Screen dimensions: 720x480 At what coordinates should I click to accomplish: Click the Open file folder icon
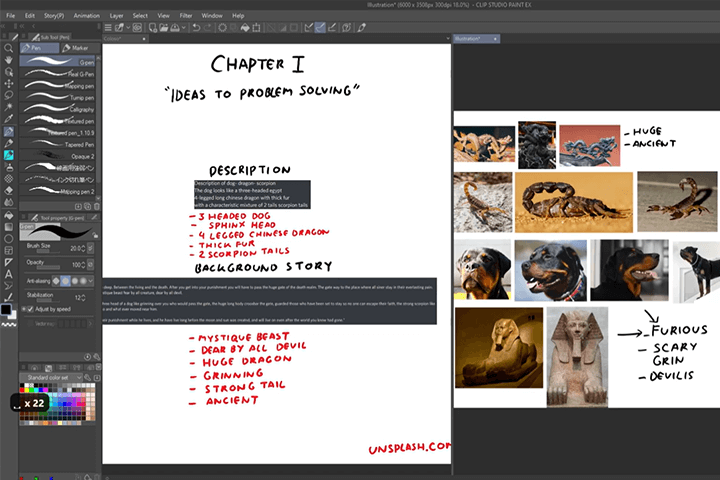[163, 28]
